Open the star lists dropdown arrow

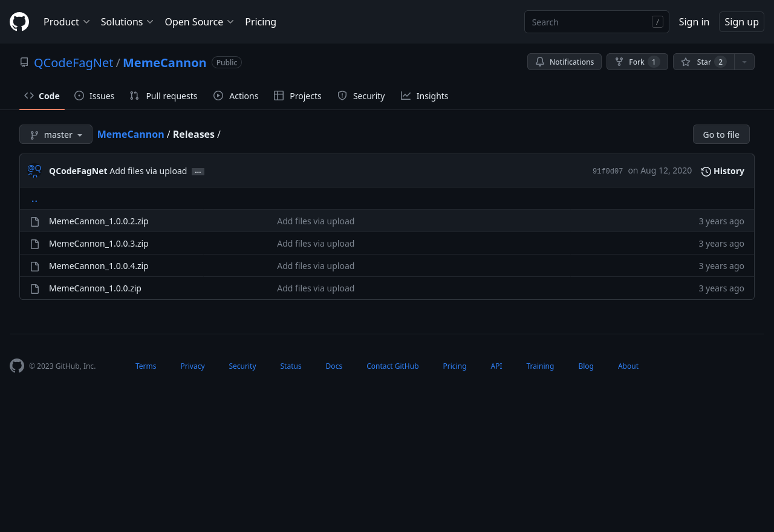(x=744, y=62)
